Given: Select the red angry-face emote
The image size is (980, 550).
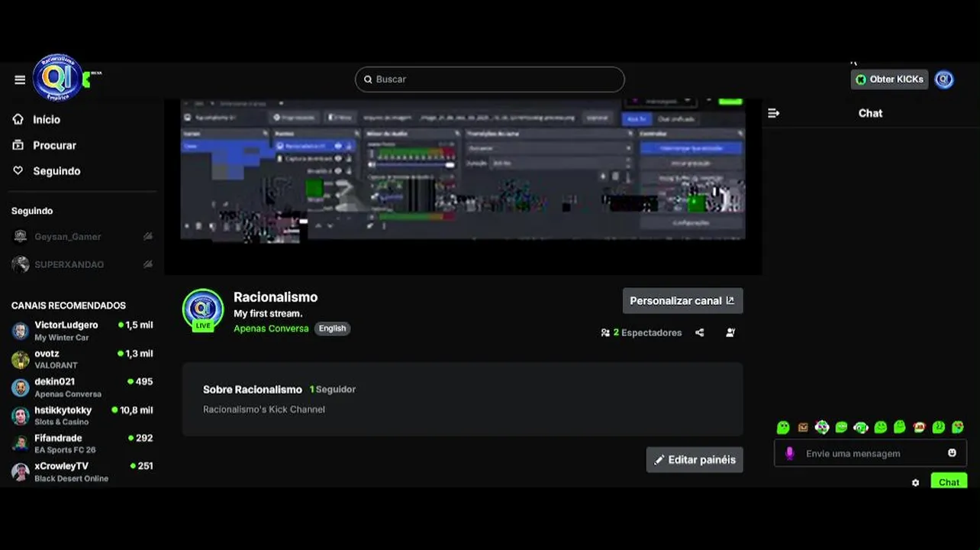Looking at the screenshot, I should click(x=919, y=428).
